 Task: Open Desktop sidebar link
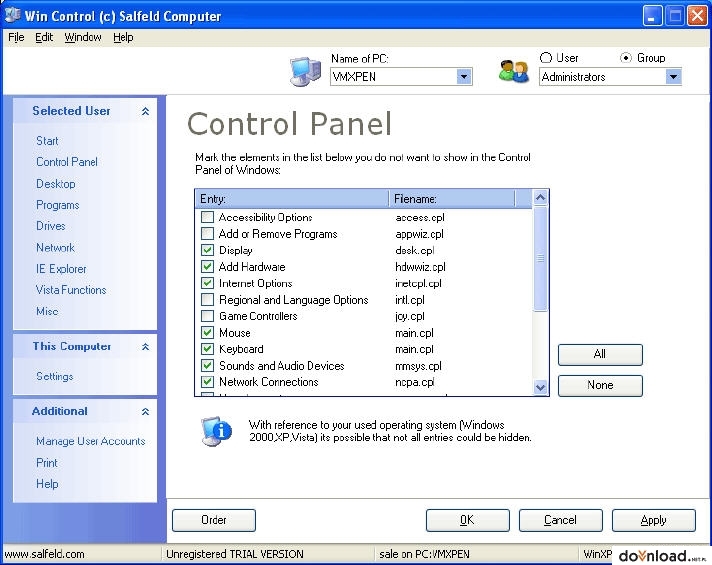click(x=56, y=184)
